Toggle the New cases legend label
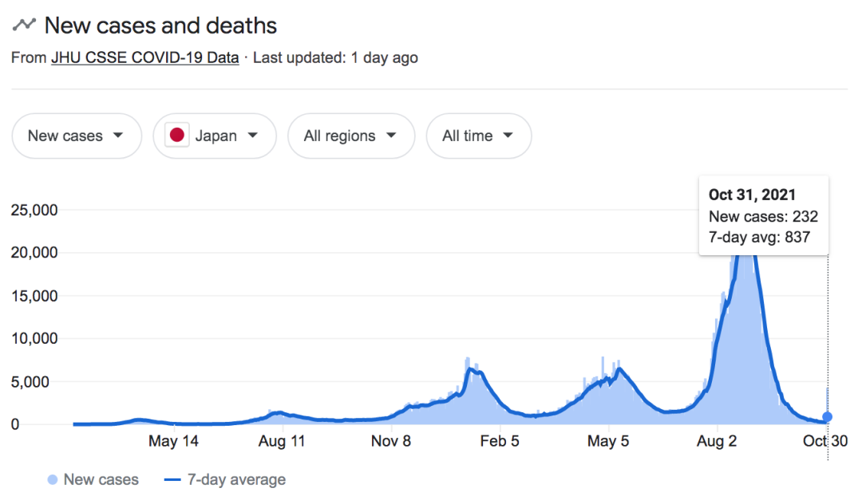862x504 pixels. click(101, 479)
